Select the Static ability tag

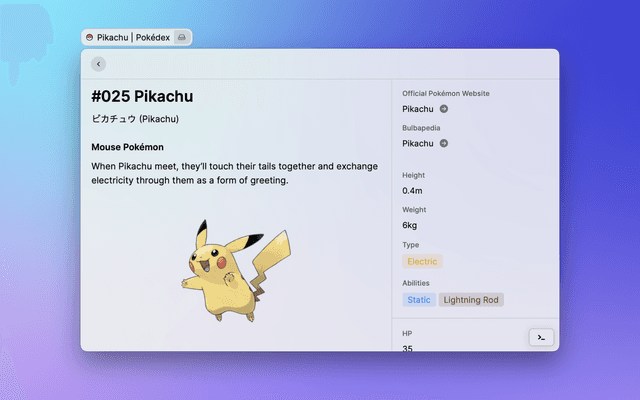[419, 300]
